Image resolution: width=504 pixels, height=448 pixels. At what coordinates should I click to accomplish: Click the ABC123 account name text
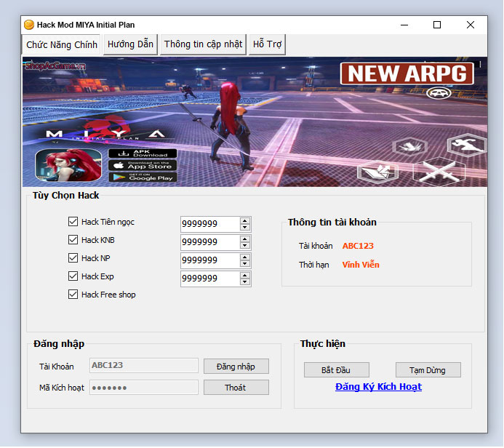tap(358, 246)
